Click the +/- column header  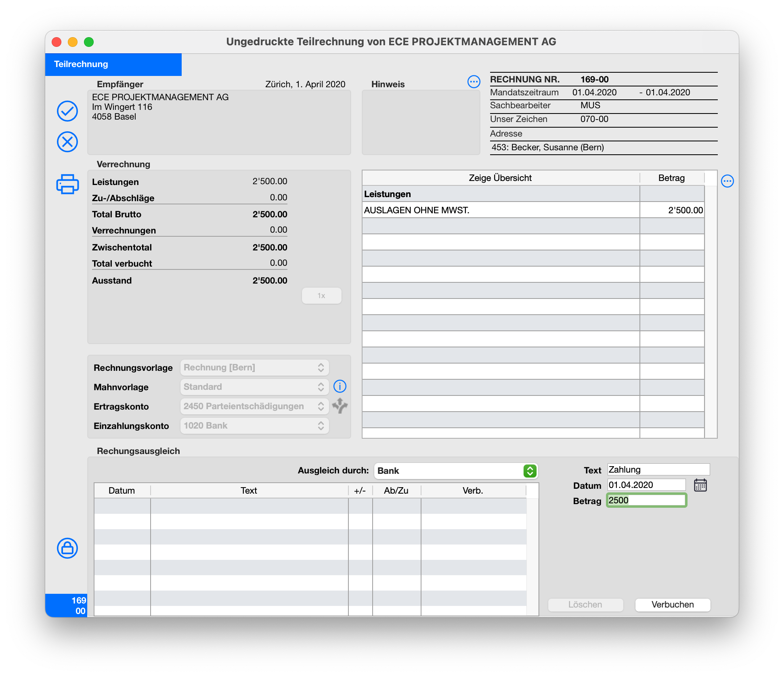coord(360,491)
